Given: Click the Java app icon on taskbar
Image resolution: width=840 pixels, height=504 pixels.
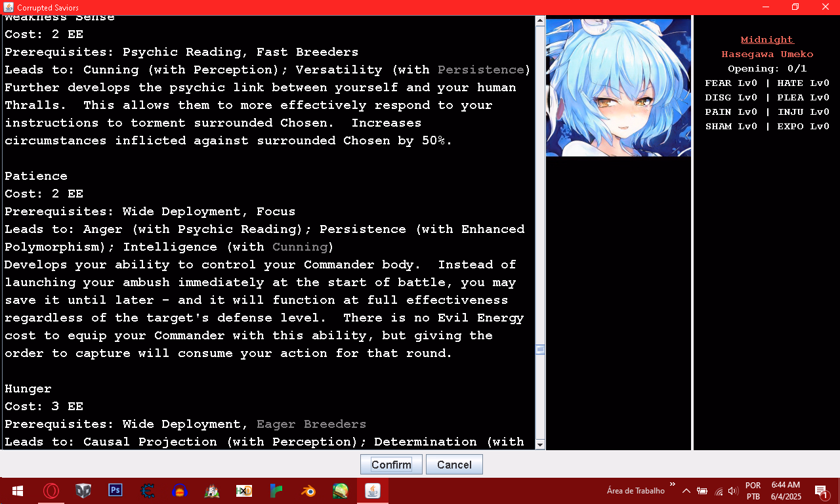Looking at the screenshot, I should [373, 491].
